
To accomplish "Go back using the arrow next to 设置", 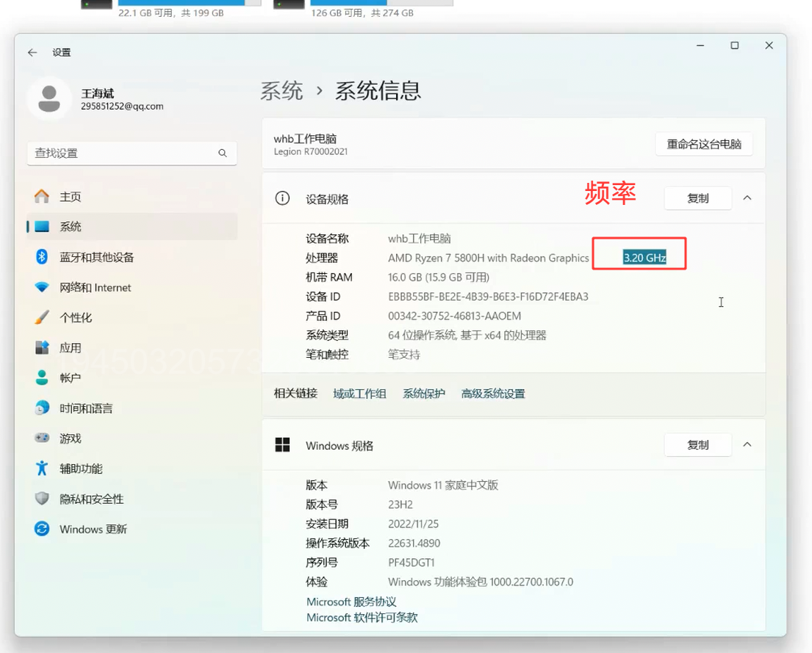I will click(32, 52).
